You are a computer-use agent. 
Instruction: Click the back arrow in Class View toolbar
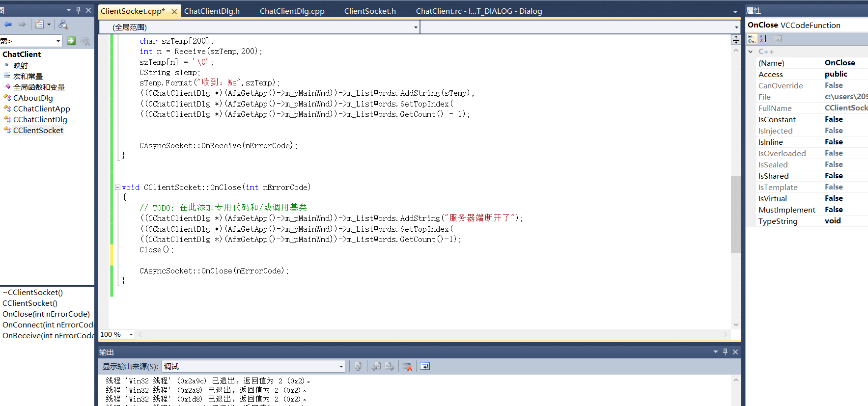8,25
